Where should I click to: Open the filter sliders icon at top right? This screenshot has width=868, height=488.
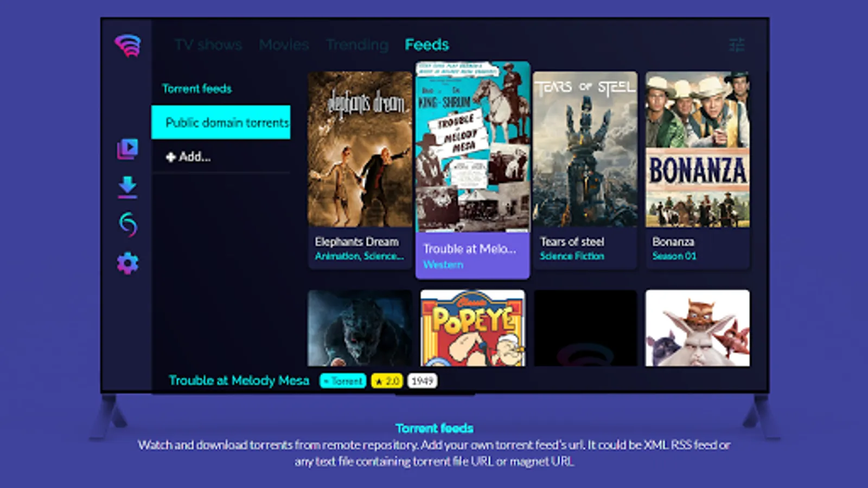tap(737, 44)
